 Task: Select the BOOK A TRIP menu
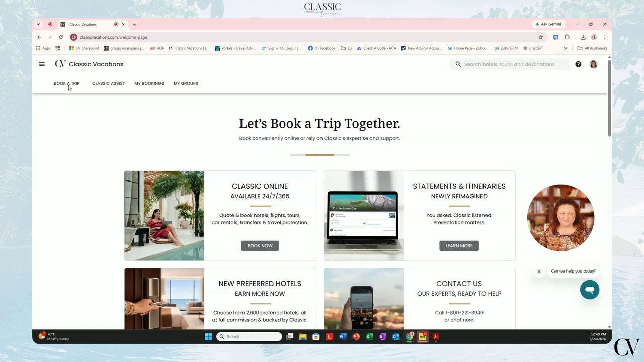coord(66,83)
